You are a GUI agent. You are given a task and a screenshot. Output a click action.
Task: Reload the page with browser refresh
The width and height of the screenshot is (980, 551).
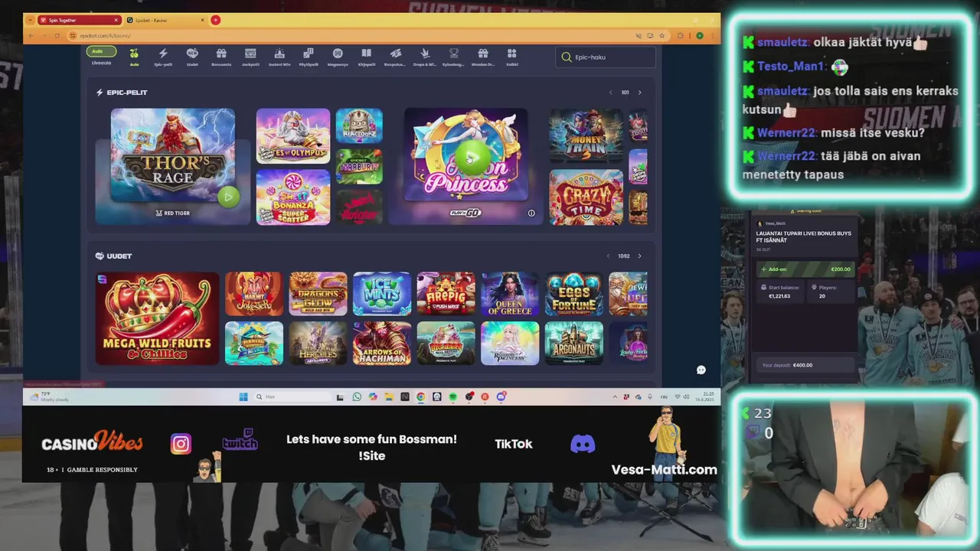57,36
